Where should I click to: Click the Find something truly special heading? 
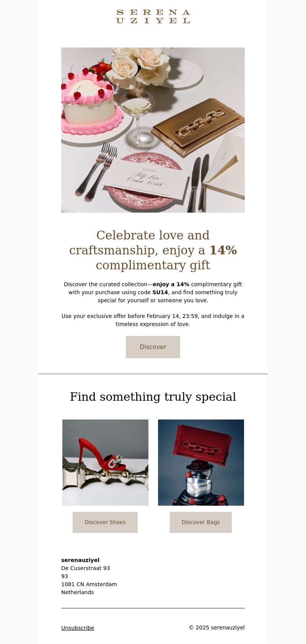[x=153, y=397]
